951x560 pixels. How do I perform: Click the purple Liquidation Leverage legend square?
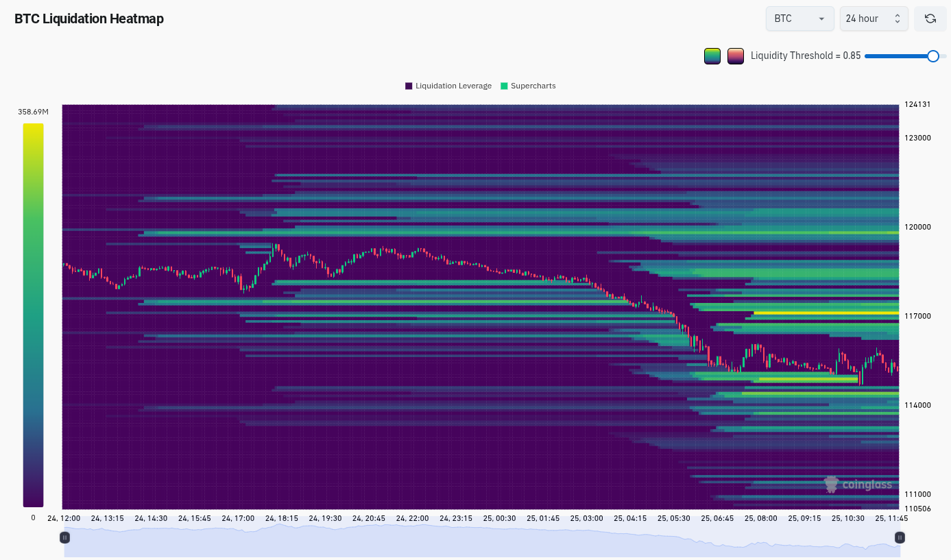pos(409,86)
